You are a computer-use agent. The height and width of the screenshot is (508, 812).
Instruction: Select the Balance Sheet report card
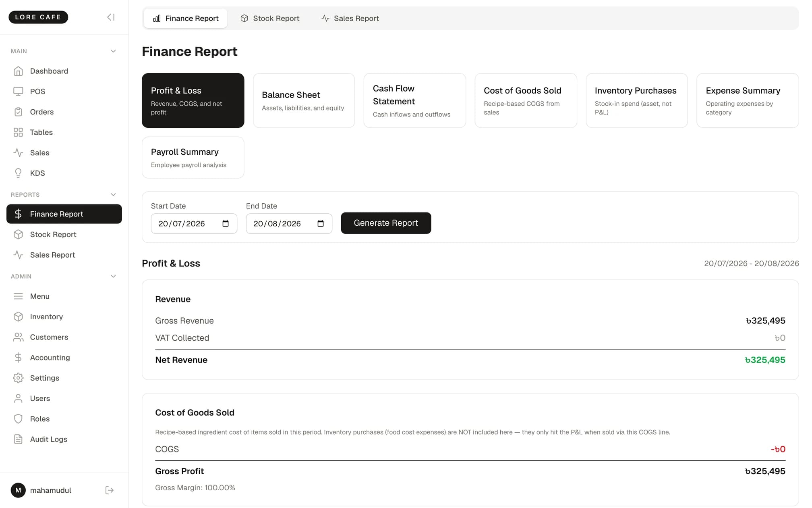304,100
